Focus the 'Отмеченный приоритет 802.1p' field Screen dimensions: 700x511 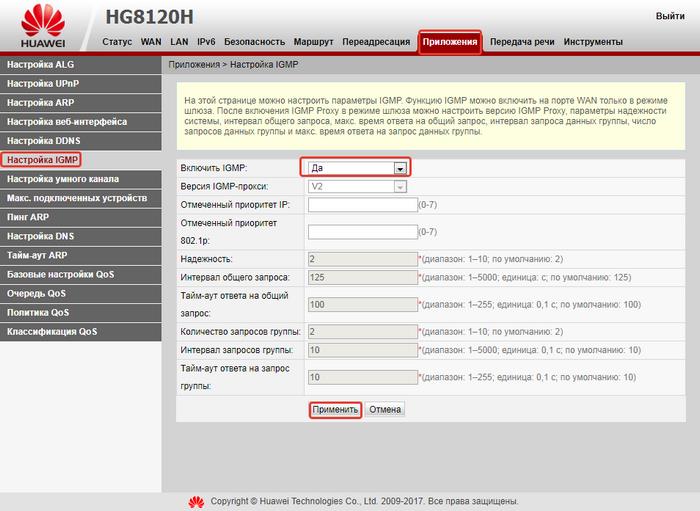tap(362, 232)
